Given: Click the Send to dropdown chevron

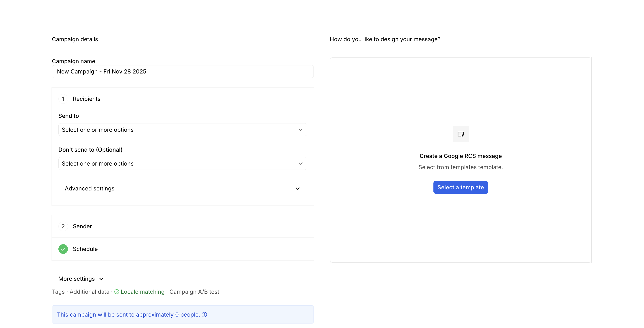Looking at the screenshot, I should 301,130.
